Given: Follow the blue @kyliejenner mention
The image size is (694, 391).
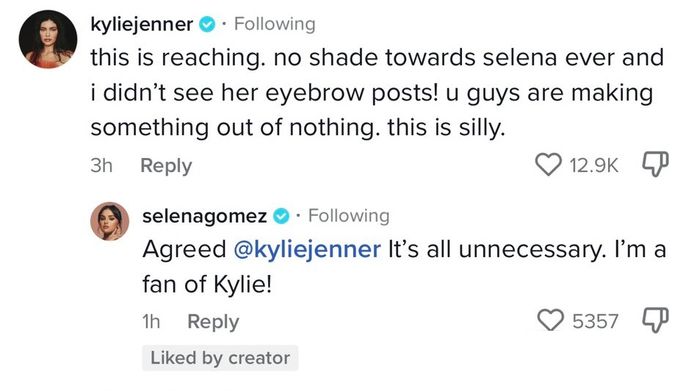Looking at the screenshot, I should (307, 249).
